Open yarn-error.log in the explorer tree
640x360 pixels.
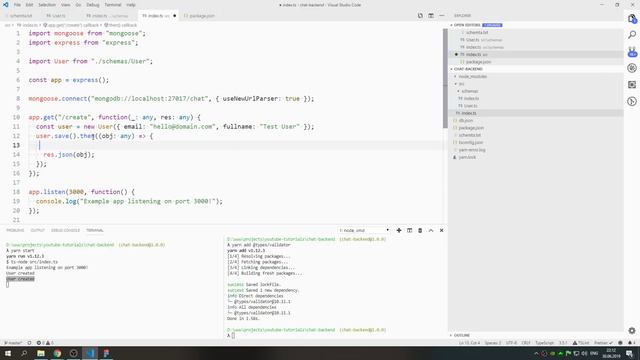472,150
